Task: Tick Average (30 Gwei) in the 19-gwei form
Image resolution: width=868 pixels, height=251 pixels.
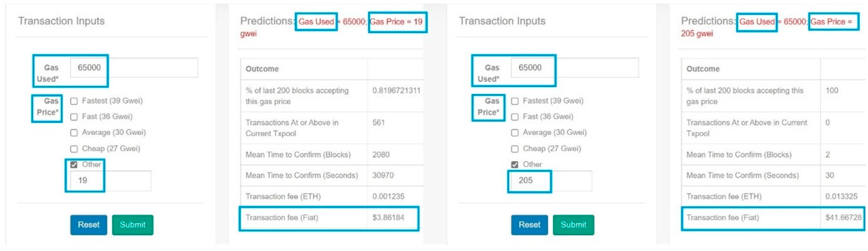Action: pyautogui.click(x=74, y=133)
